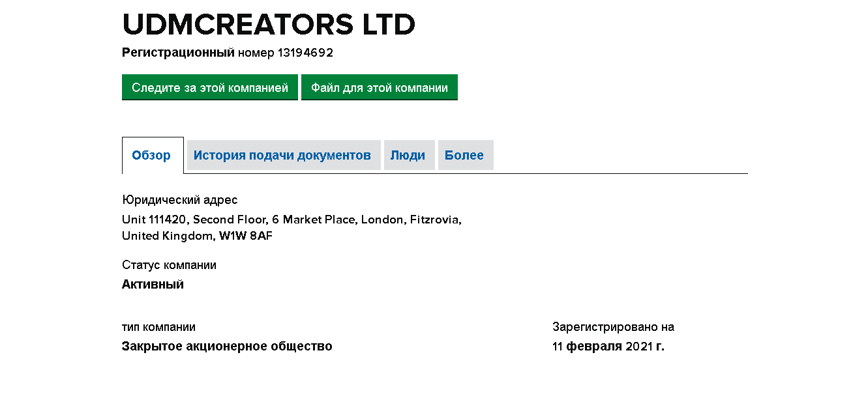The image size is (868, 398).
Task: Click the Статус компании label
Action: click(x=169, y=265)
